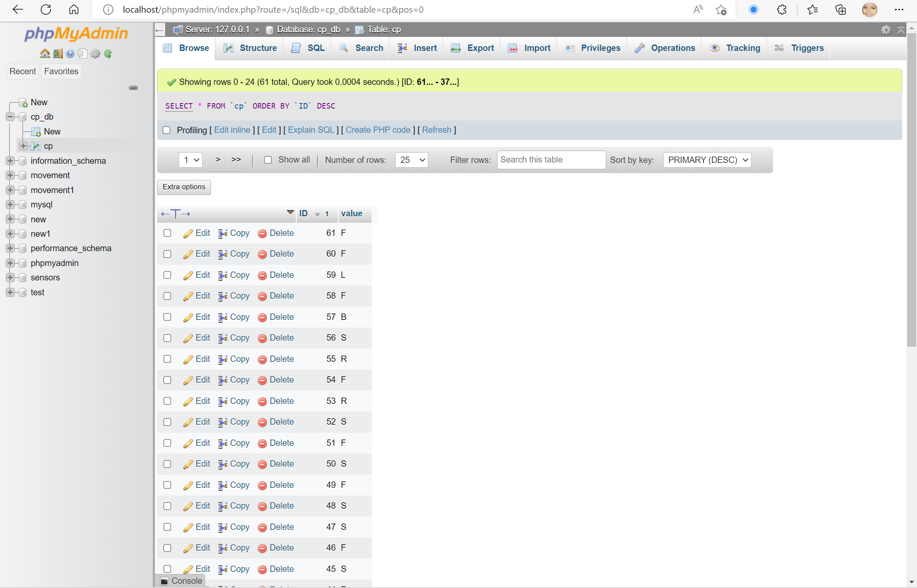Open page settings gear at top right

pyautogui.click(x=886, y=30)
